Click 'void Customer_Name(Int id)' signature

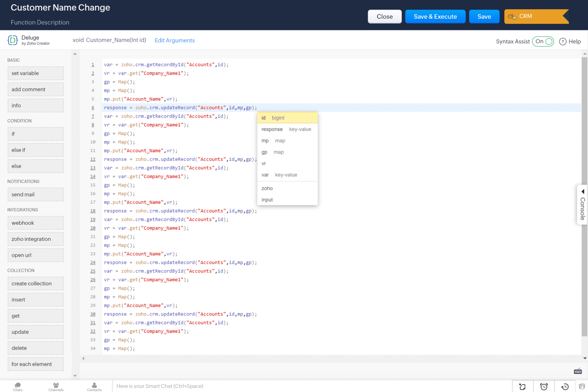[x=109, y=40]
